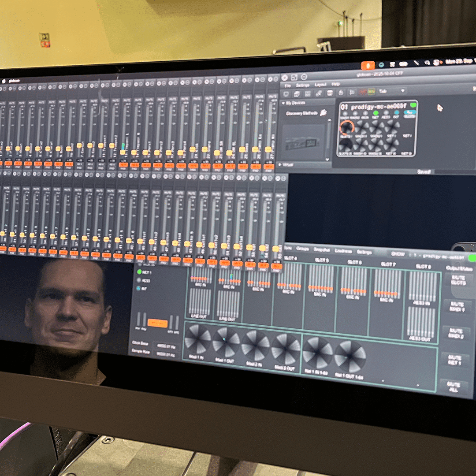This screenshot has height=476, width=476.
Task: Click the first toolbar icon under File
Action: tap(286, 93)
